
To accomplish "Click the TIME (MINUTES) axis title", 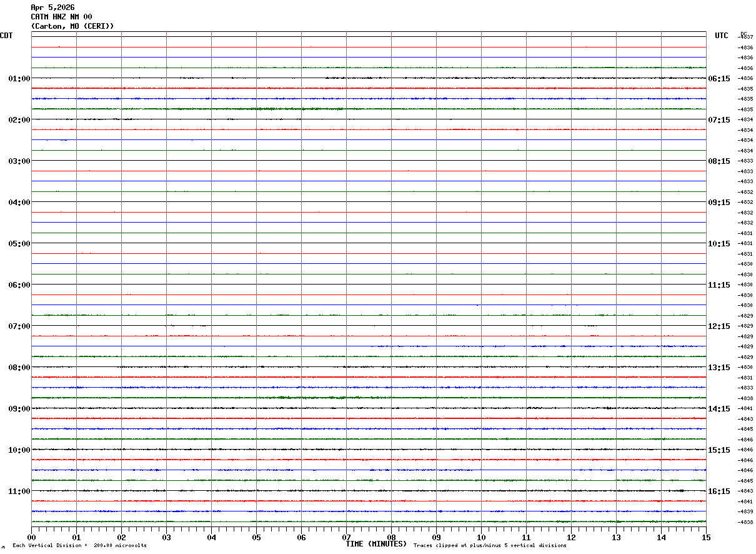I will tap(376, 544).
